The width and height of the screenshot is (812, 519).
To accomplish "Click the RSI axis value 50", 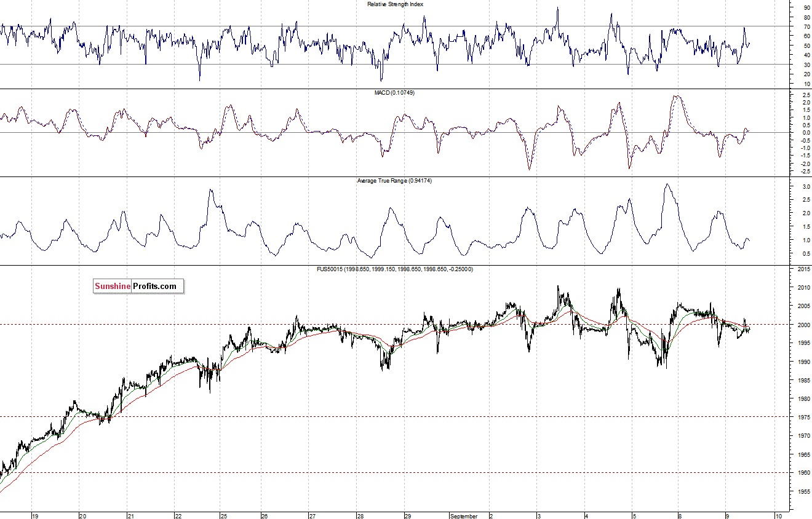I will (806, 46).
